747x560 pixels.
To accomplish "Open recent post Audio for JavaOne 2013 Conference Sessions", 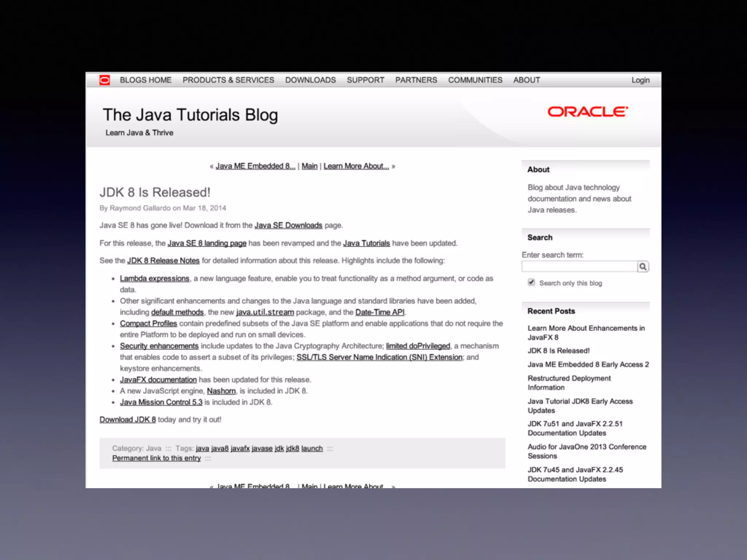I will 587,451.
